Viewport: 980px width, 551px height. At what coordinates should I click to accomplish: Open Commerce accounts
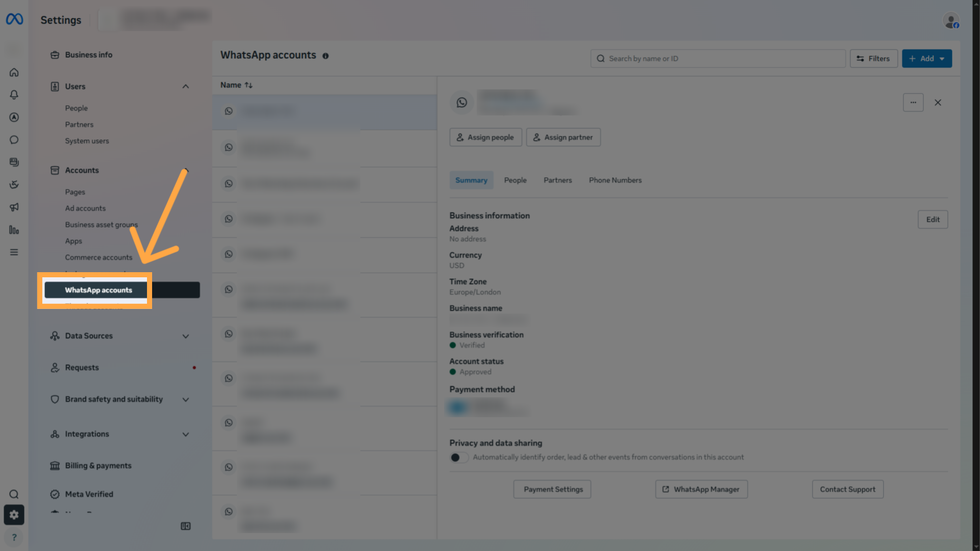(99, 257)
